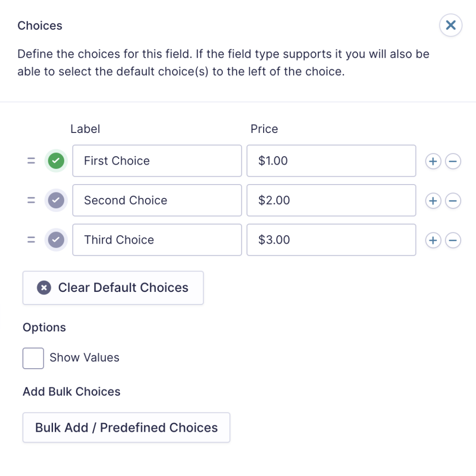Mark Second Choice as a default choice
This screenshot has height=476, width=476.
[x=56, y=200]
